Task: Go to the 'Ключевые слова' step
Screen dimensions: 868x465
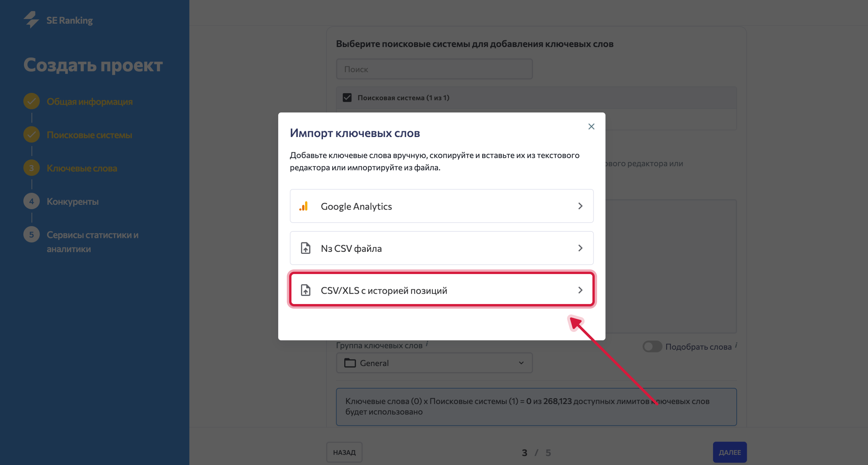Action: pyautogui.click(x=82, y=168)
